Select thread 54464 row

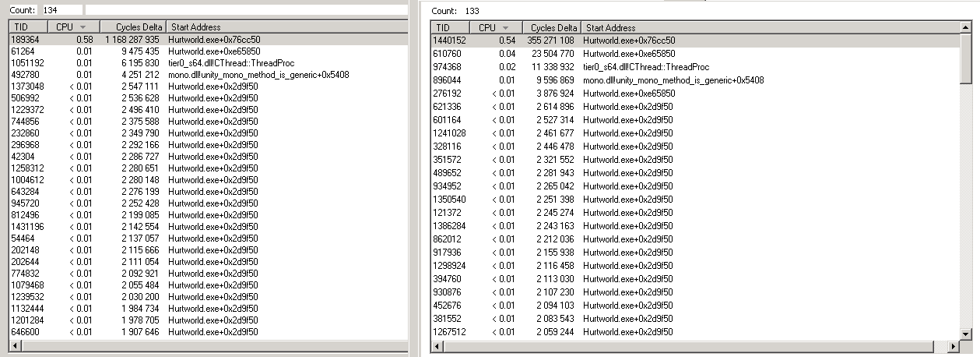[x=209, y=238]
